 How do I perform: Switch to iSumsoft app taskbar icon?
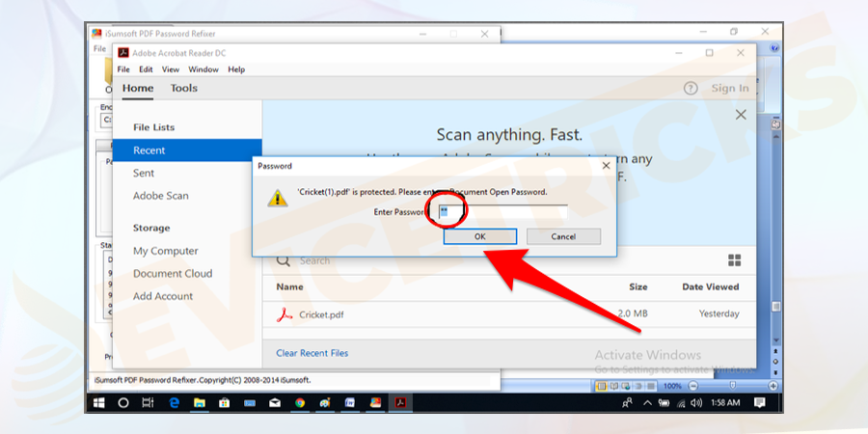375,403
